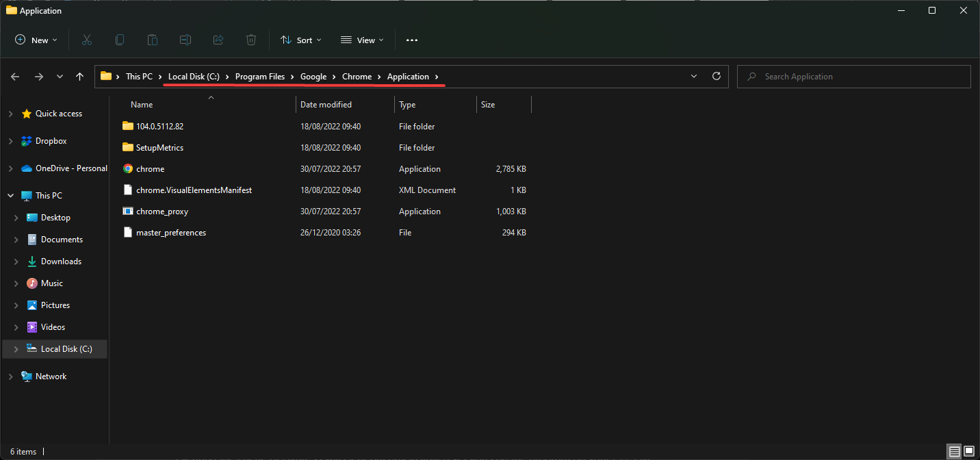
Task: Click Google in the breadcrumb path
Action: 313,77
